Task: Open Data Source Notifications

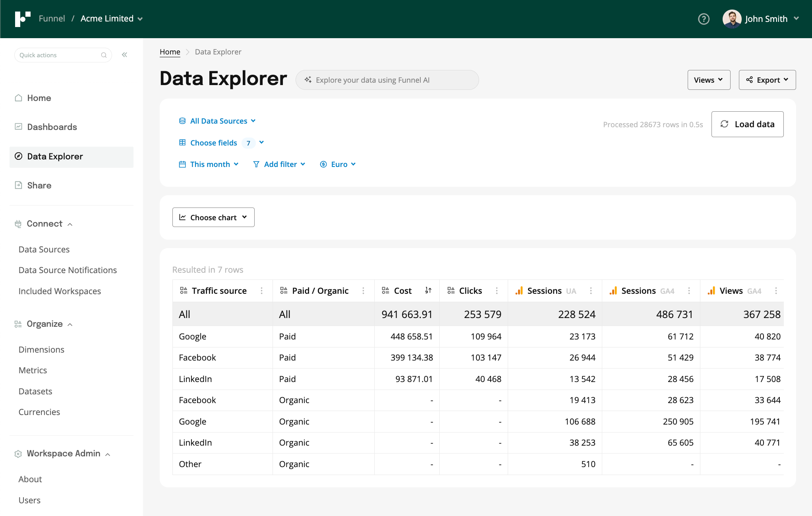Action: [x=68, y=270]
